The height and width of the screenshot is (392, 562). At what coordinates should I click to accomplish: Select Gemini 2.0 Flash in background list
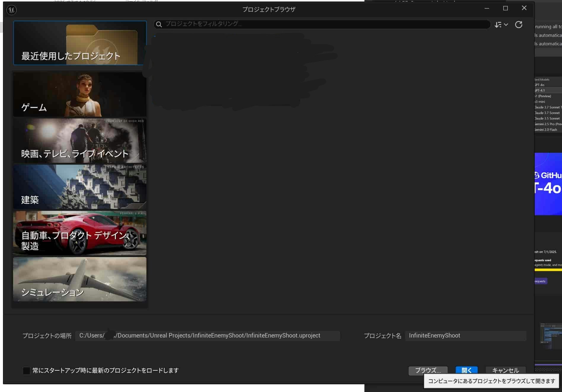548,130
